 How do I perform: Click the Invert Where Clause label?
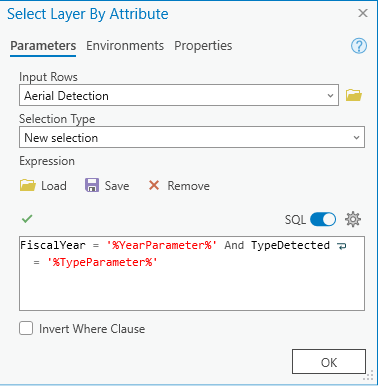click(x=92, y=329)
